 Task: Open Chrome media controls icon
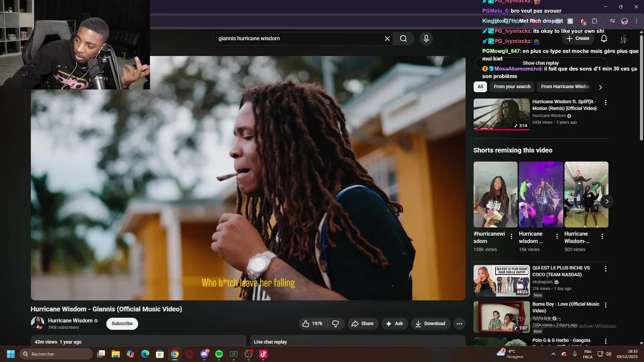612,21
